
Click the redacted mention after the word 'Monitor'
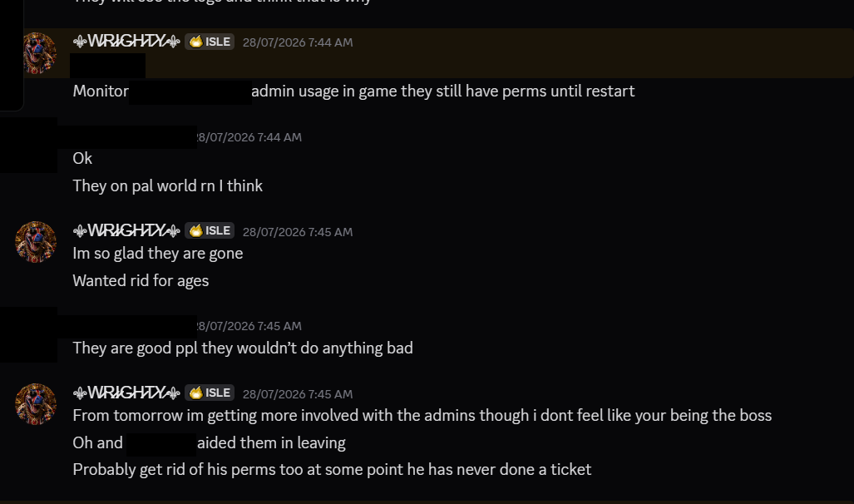click(190, 91)
